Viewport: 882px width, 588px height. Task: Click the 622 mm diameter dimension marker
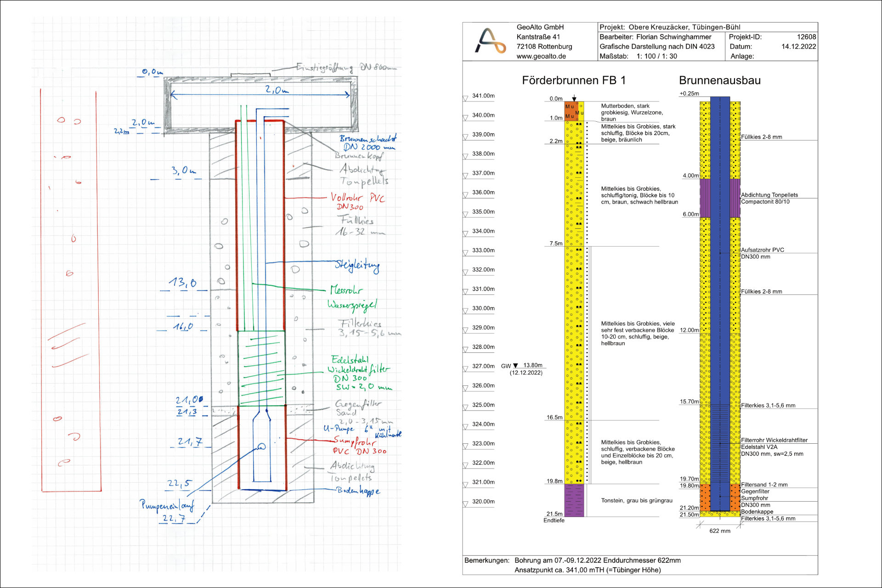719,531
